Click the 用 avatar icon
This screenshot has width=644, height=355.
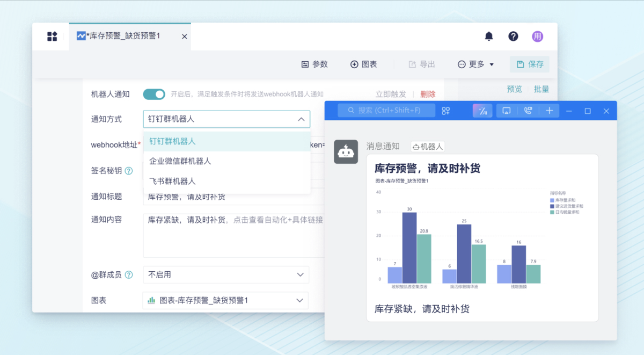537,36
